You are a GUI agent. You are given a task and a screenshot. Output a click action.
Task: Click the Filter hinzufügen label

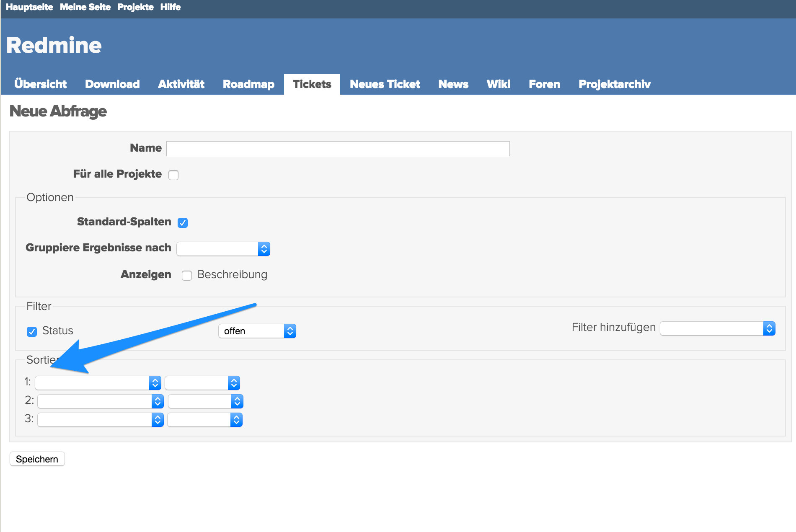point(614,328)
